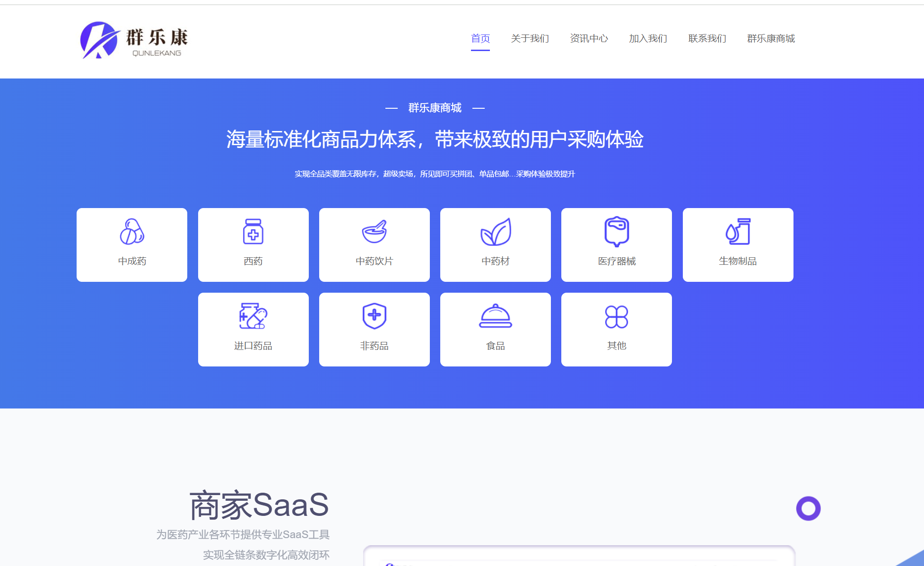
Task: Open the 中成药 category label
Action: coord(132,261)
